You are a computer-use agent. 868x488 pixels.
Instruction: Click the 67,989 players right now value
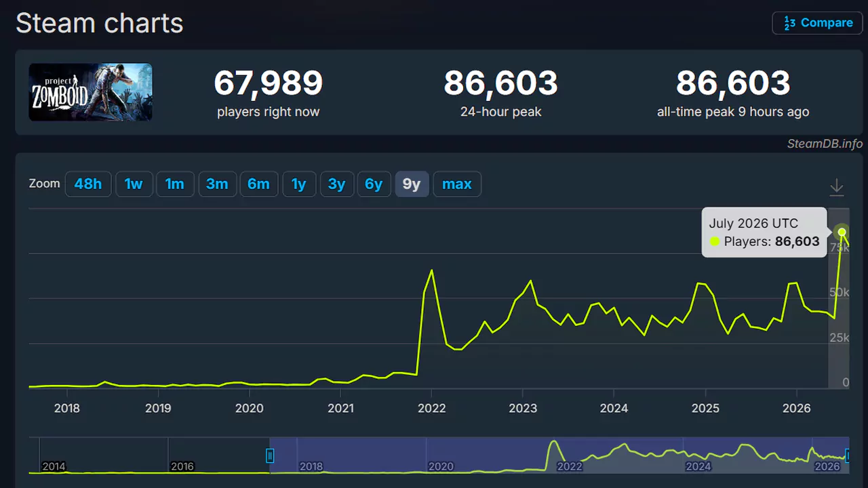tap(269, 83)
